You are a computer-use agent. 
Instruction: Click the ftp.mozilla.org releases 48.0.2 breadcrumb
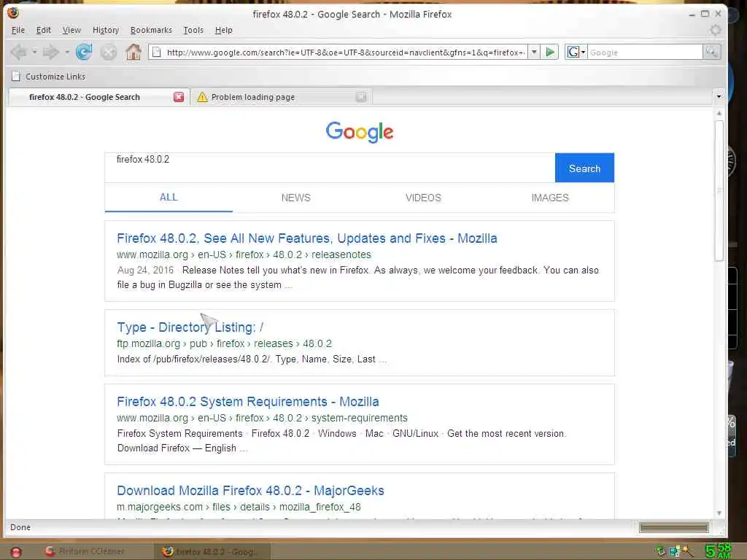point(225,344)
